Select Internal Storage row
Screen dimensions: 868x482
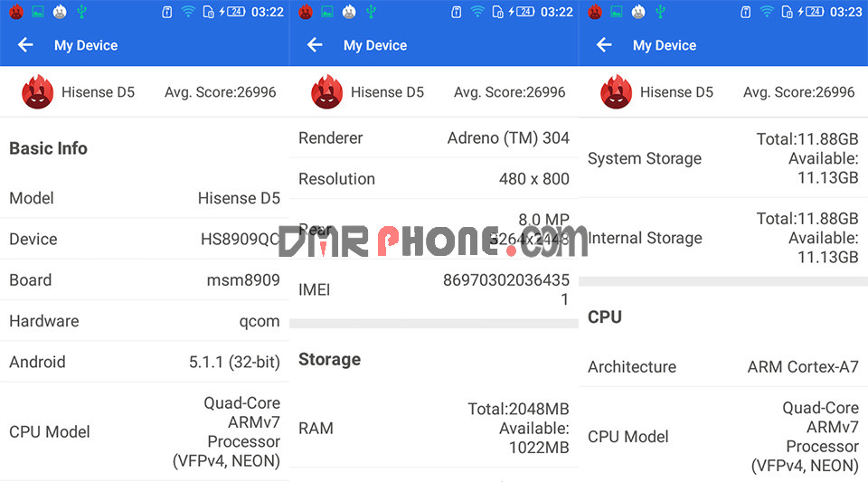tap(723, 238)
